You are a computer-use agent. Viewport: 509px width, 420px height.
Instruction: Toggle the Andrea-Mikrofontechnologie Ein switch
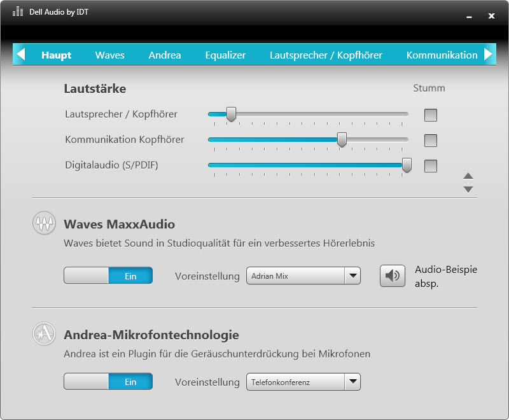(108, 381)
